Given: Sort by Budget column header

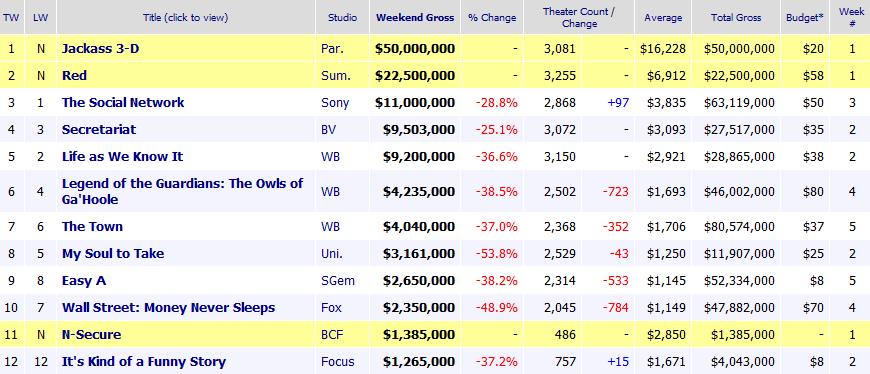Looking at the screenshot, I should (x=805, y=18).
